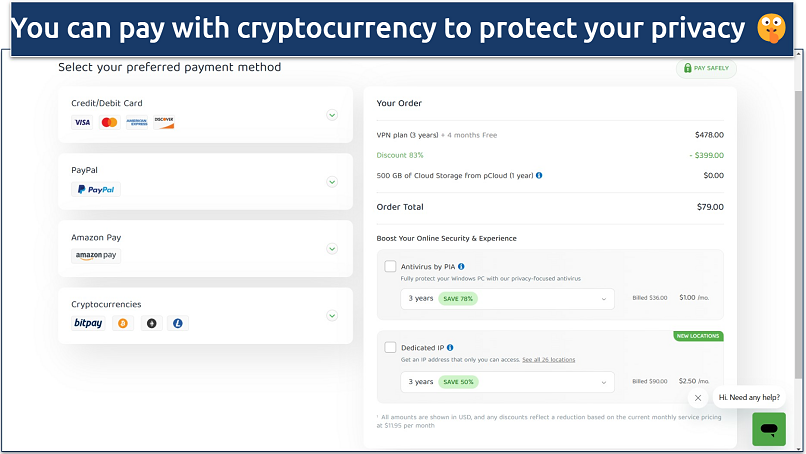Viewport: 806px width, 454px height.
Task: Click the Mastercard logo
Action: [x=109, y=122]
